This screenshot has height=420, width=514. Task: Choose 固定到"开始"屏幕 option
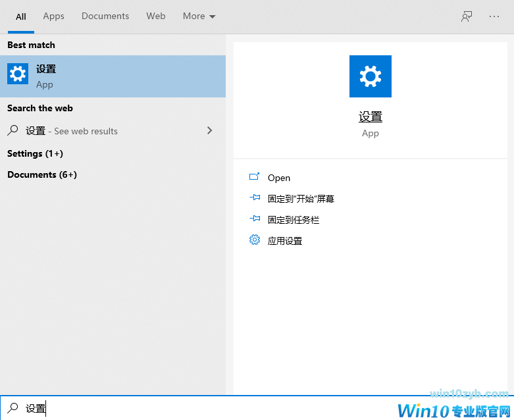click(301, 199)
